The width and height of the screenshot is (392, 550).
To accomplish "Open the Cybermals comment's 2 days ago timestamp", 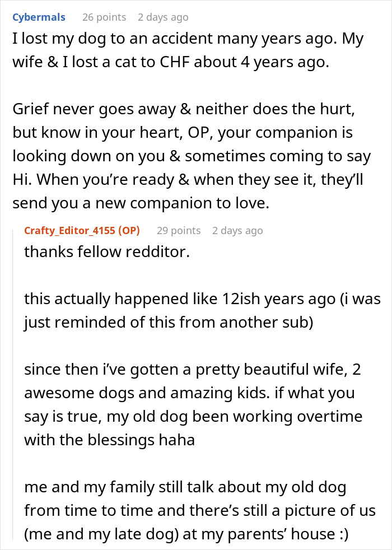I will (163, 17).
